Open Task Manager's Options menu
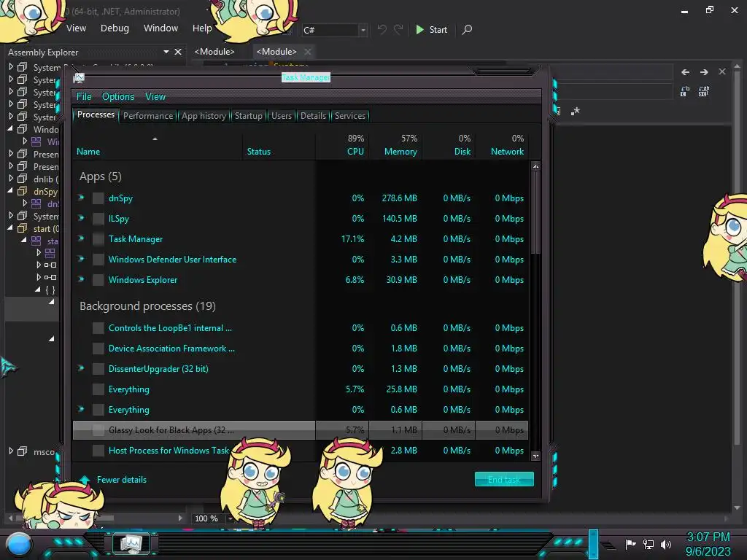Screen dimensions: 747x560 coord(118,97)
